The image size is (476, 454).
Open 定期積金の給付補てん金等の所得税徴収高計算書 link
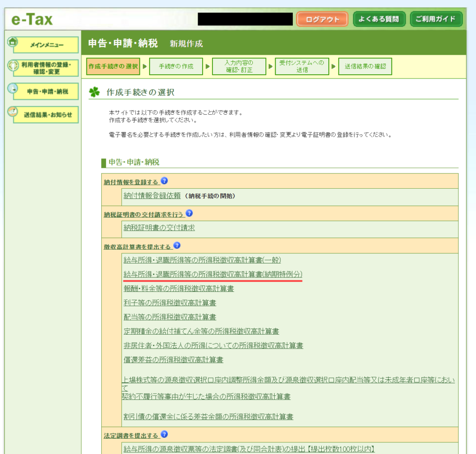point(201,331)
